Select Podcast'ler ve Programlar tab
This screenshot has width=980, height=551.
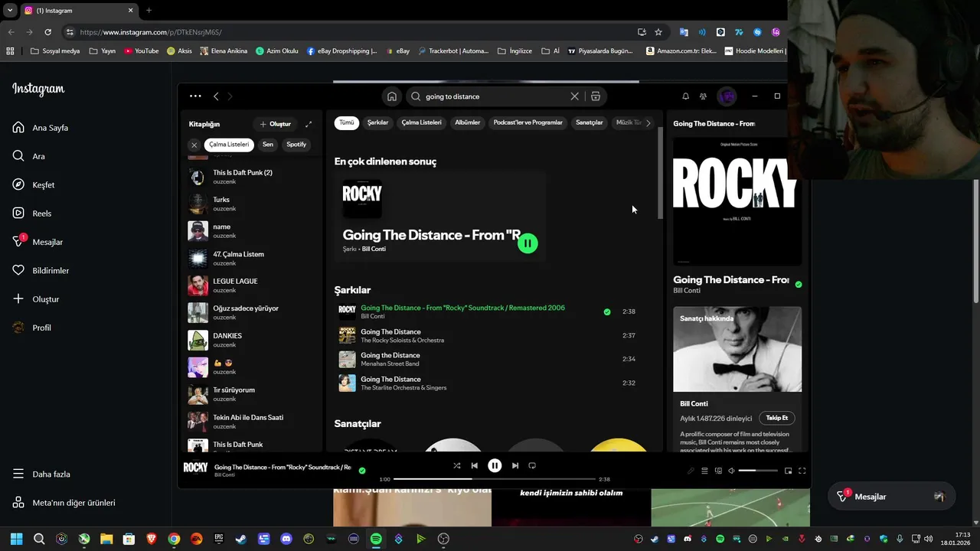[528, 122]
